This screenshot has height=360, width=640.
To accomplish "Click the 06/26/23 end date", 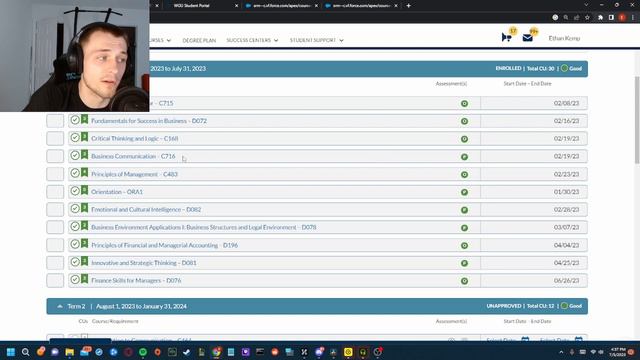I will click(567, 281).
